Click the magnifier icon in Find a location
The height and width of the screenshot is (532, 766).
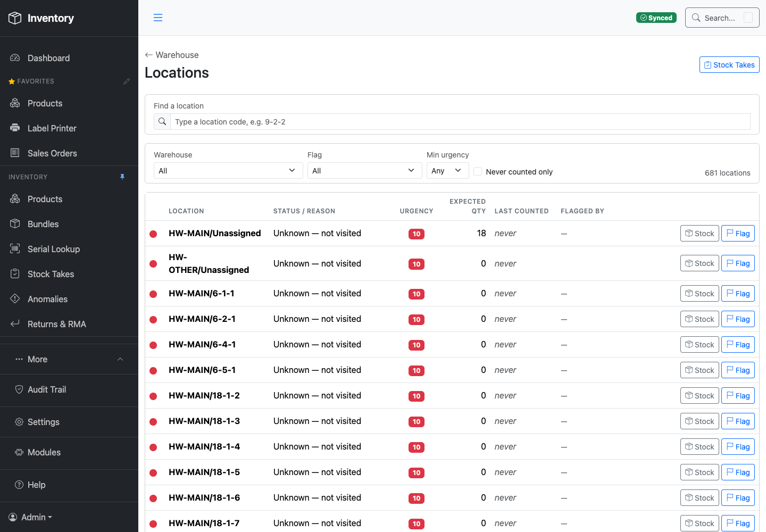tap(162, 122)
